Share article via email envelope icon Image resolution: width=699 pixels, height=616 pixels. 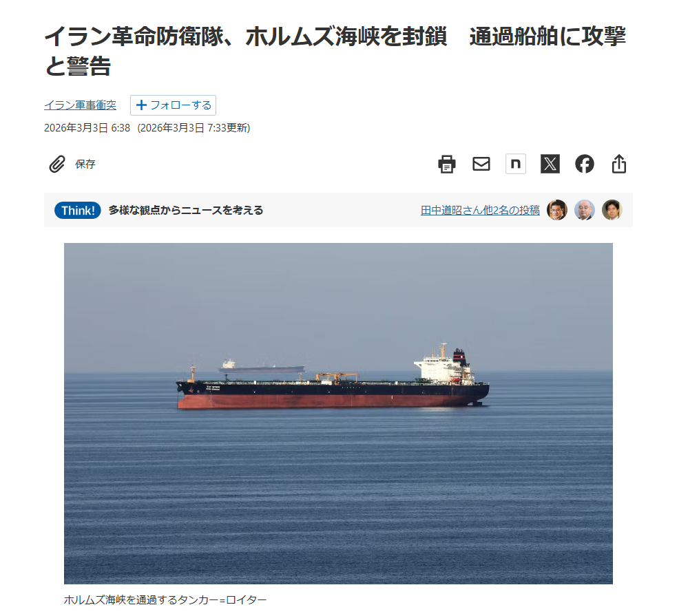click(x=481, y=164)
